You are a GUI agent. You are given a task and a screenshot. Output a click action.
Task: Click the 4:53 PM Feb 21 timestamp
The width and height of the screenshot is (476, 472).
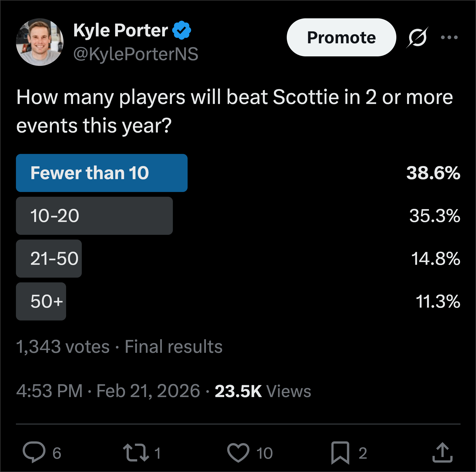coord(108,391)
